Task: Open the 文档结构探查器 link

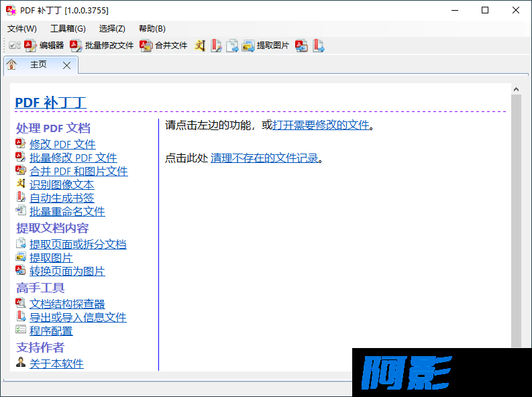Action: pos(67,304)
